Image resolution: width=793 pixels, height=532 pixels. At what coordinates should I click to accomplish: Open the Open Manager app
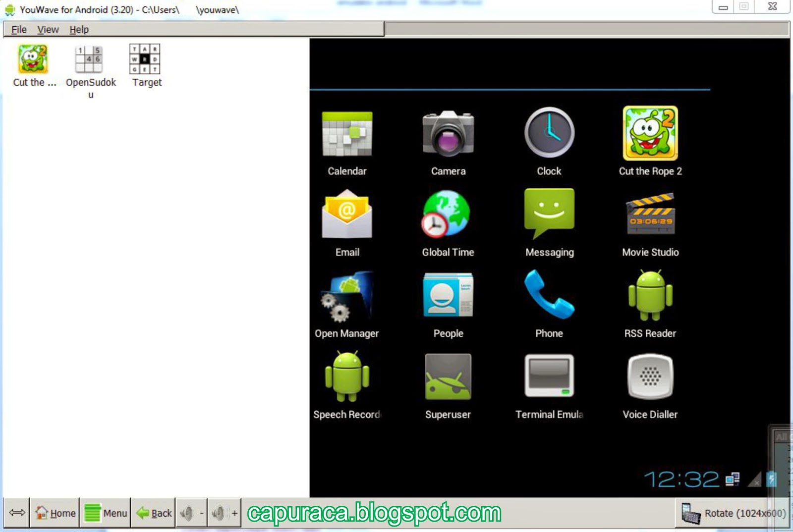[x=347, y=305]
